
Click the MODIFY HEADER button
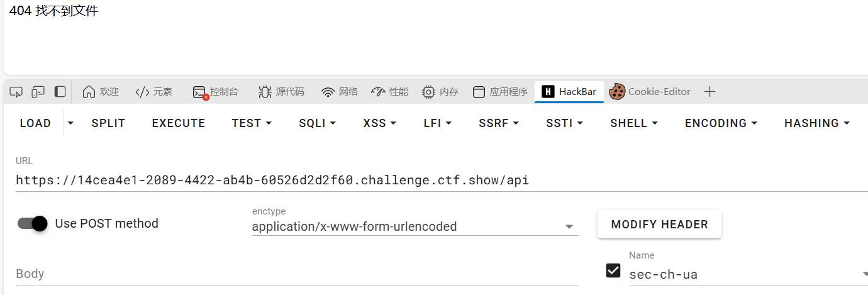point(659,225)
